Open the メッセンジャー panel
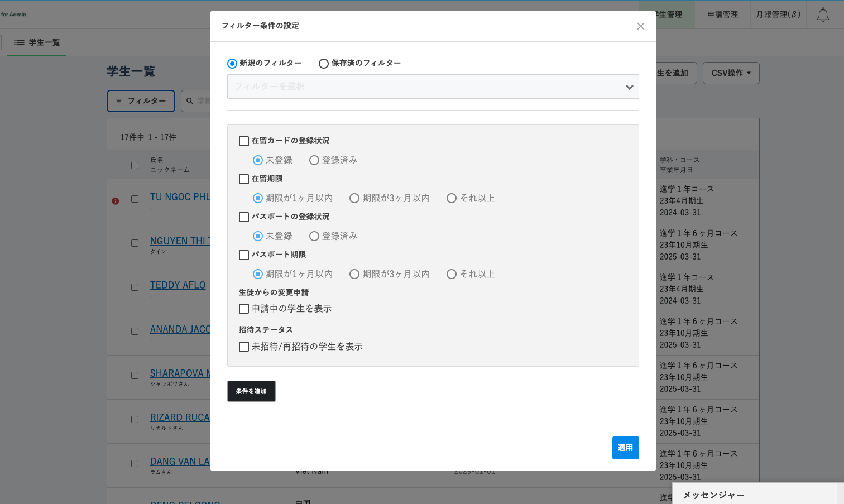The image size is (844, 504). click(x=758, y=495)
